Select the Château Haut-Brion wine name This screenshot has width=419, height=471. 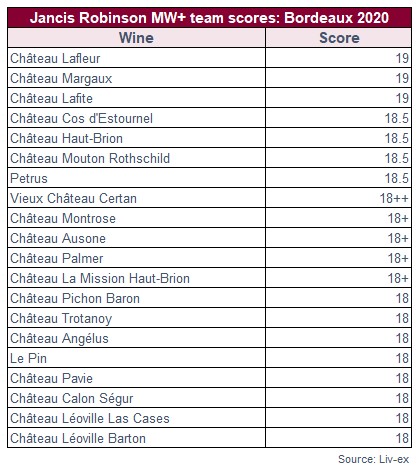click(66, 138)
